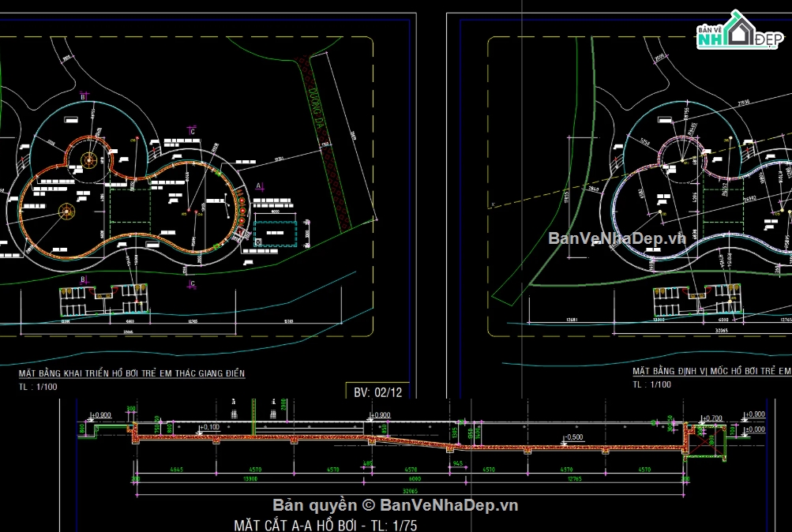Select section marker A beside the pool
Screen dimensions: 792x532
(x=259, y=185)
